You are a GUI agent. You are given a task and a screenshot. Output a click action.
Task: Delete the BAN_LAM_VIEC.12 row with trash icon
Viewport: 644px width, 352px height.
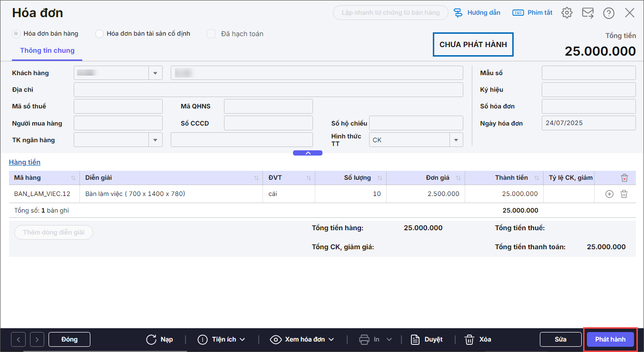[624, 194]
